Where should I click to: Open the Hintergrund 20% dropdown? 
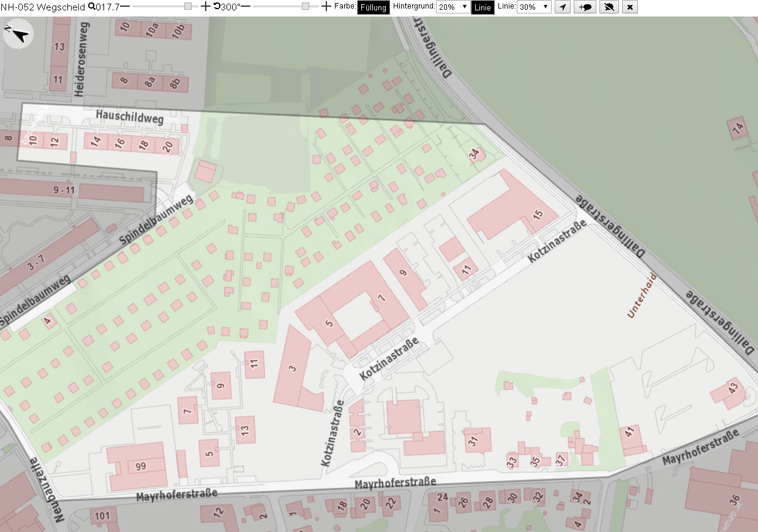(453, 7)
